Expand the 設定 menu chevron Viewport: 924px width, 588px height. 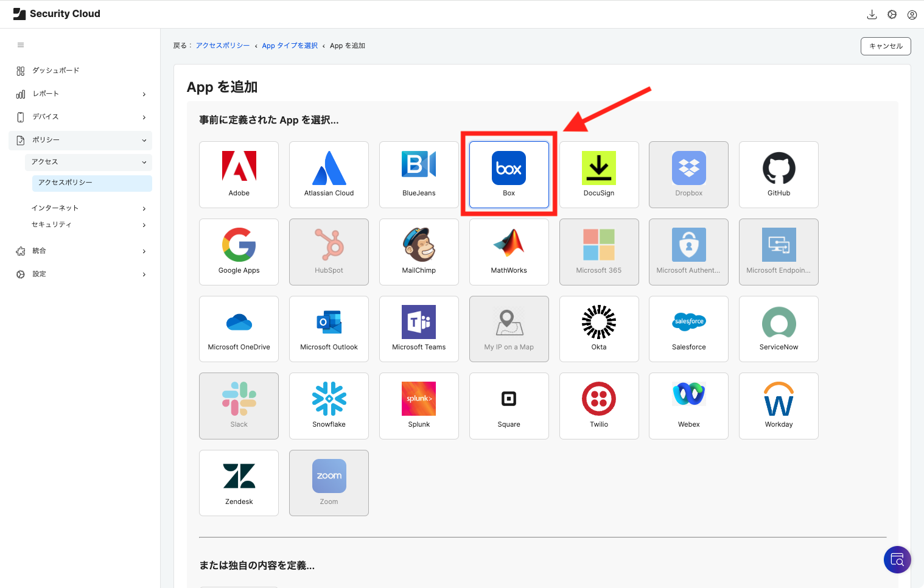(144, 275)
